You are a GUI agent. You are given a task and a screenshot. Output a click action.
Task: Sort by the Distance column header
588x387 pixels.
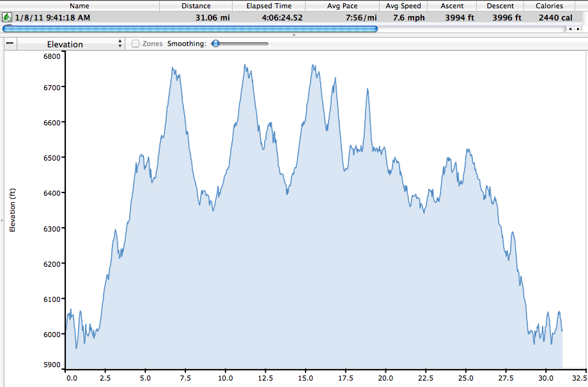(x=196, y=6)
